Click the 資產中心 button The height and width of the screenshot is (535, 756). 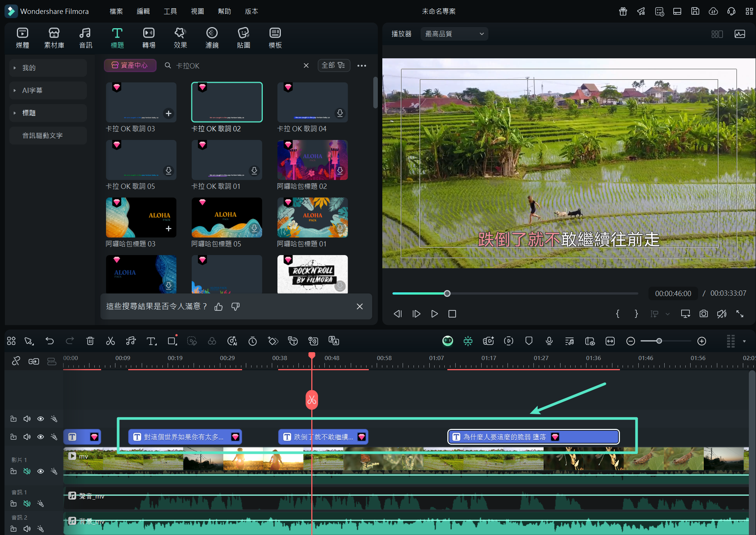tap(130, 65)
